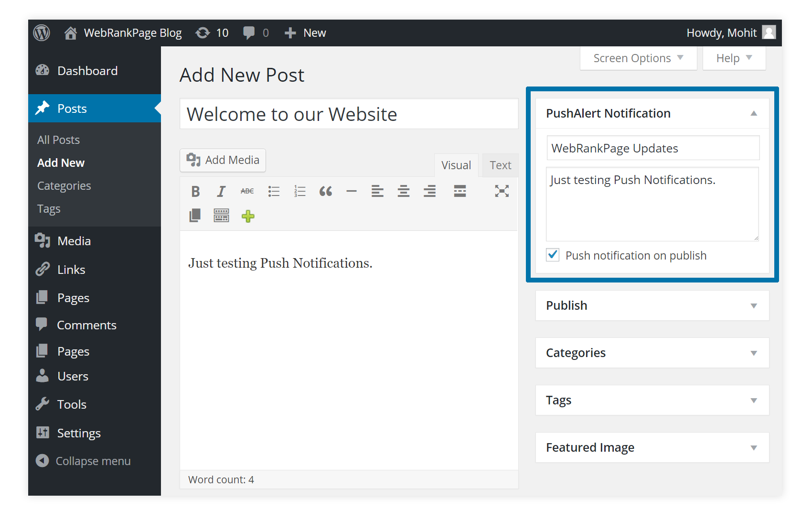Toggle bold formatting in the editor
Viewport: 812px width, 521px height.
coord(195,191)
